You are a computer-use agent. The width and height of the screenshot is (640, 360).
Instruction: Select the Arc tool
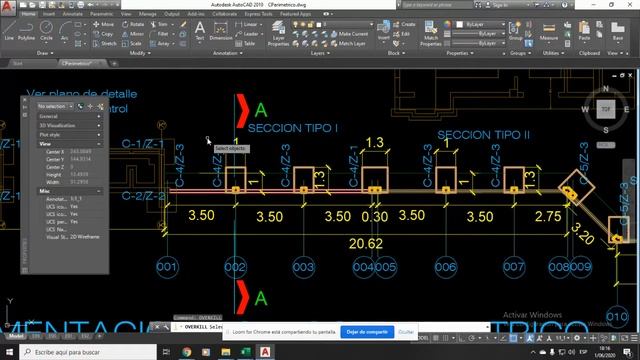click(64, 31)
